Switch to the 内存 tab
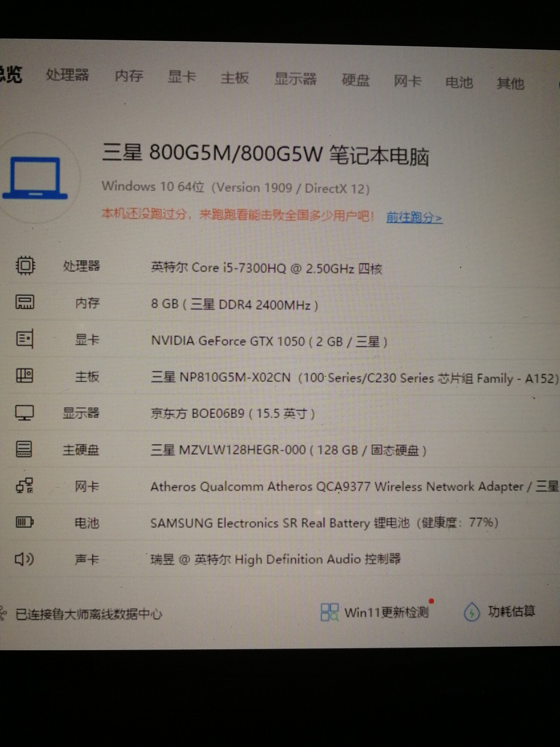Image resolution: width=560 pixels, height=747 pixels. pyautogui.click(x=129, y=76)
